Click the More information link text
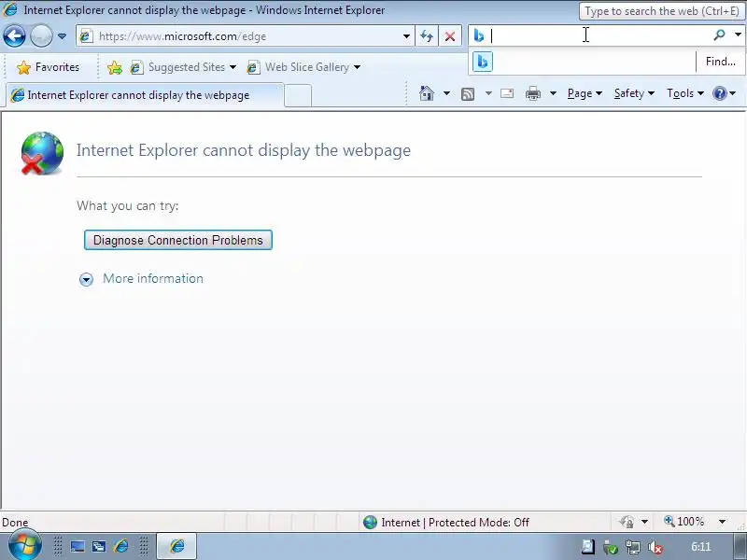747x560 pixels. pyautogui.click(x=153, y=278)
